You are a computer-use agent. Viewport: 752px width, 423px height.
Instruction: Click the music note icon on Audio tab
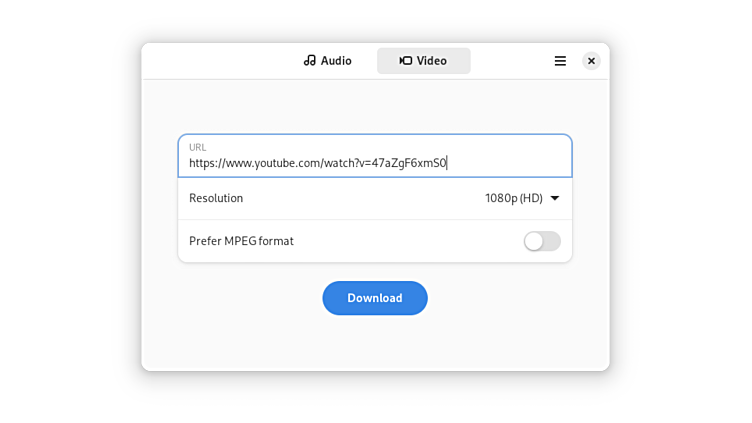tap(310, 61)
